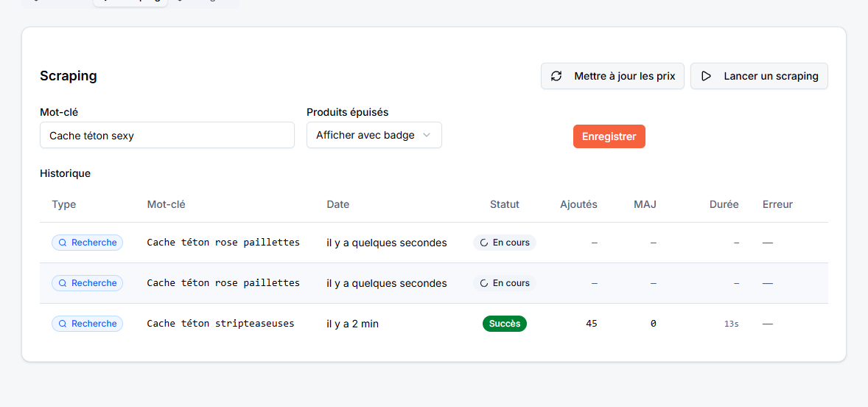Start a job with Lancer un scraping
The height and width of the screenshot is (407, 868).
click(759, 76)
